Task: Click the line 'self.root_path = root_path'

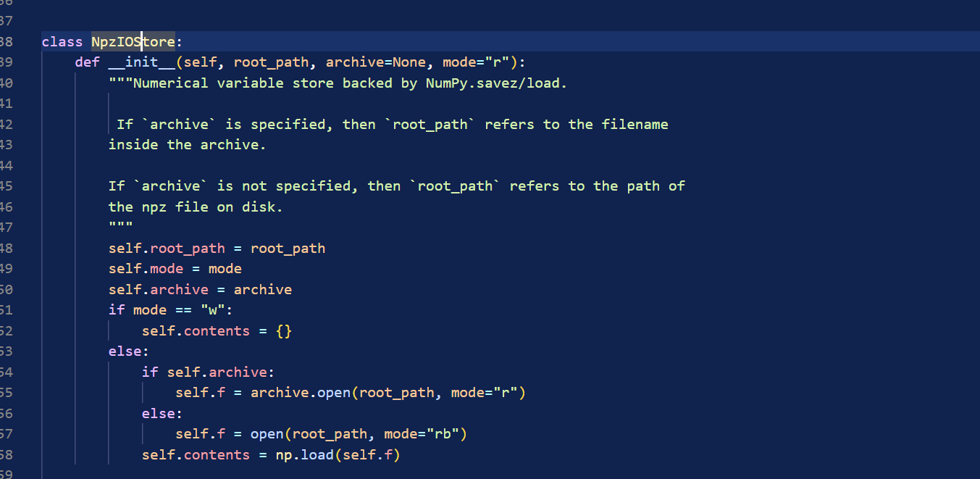Action: tap(217, 249)
